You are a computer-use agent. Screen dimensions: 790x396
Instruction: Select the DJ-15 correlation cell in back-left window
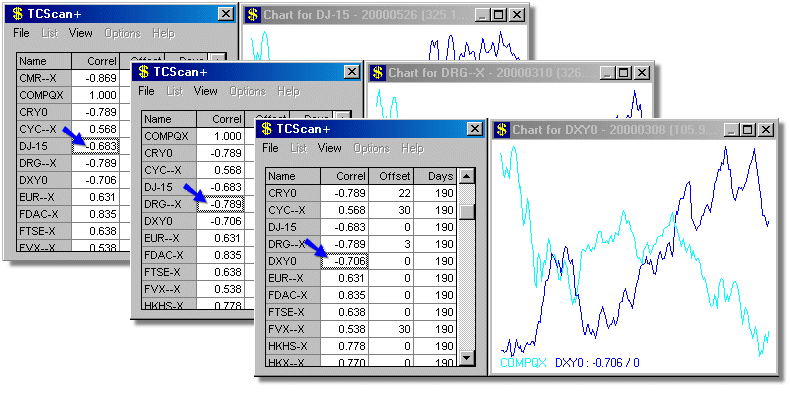[x=95, y=146]
